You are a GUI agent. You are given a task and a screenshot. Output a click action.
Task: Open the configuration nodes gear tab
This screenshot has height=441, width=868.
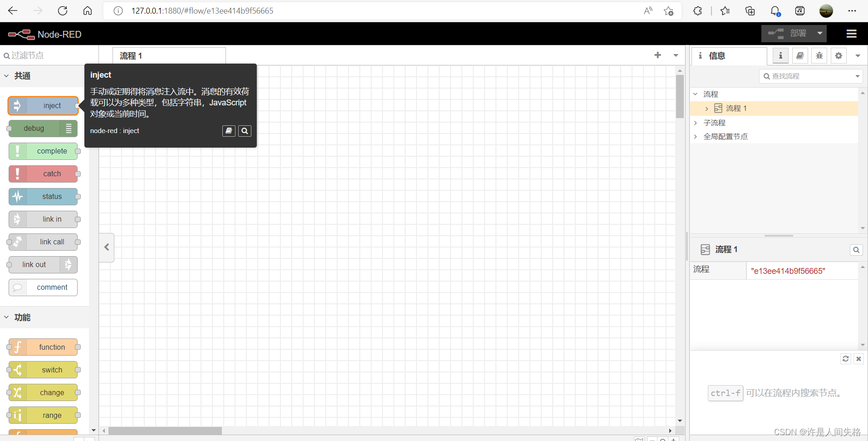[x=839, y=56]
